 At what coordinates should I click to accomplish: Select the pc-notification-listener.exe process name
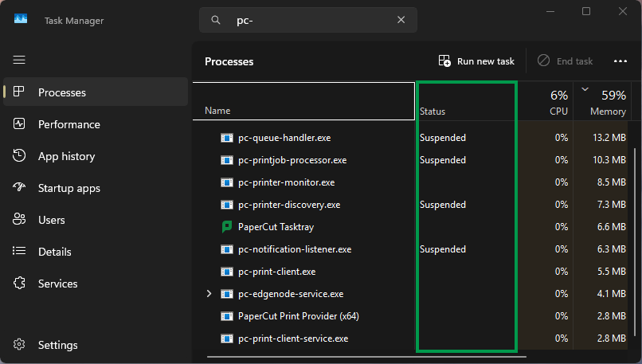click(295, 249)
